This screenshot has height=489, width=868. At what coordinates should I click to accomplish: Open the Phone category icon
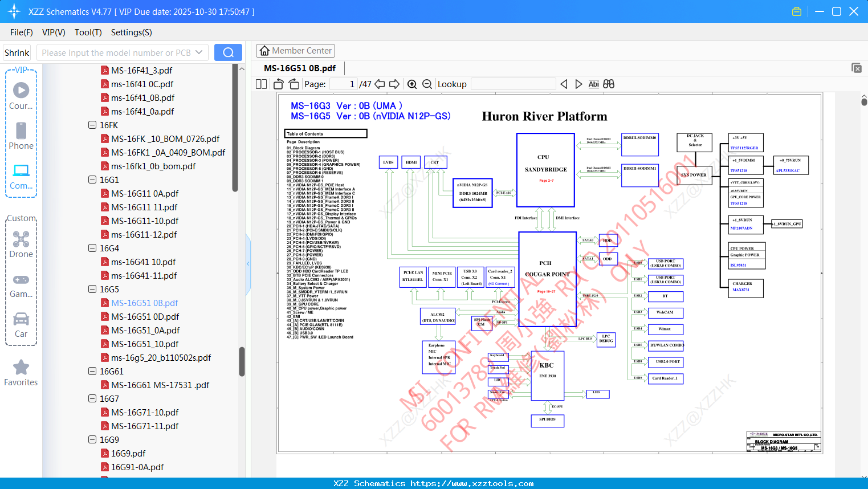pyautogui.click(x=21, y=131)
